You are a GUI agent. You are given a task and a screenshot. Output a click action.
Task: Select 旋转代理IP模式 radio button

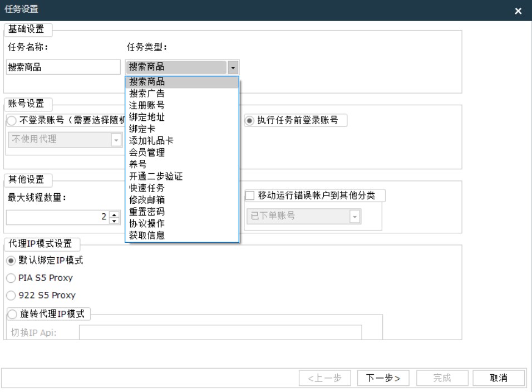(x=12, y=314)
